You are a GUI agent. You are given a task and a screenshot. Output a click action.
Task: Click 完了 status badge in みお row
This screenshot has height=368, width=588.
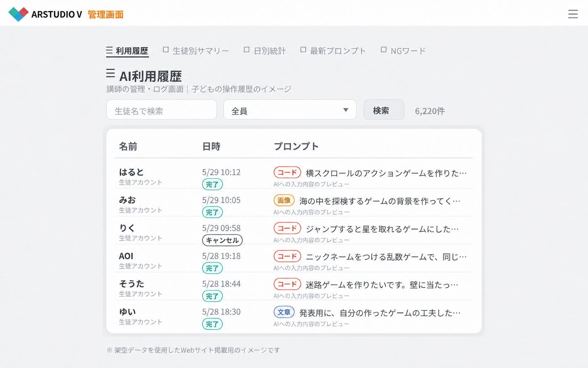click(212, 212)
